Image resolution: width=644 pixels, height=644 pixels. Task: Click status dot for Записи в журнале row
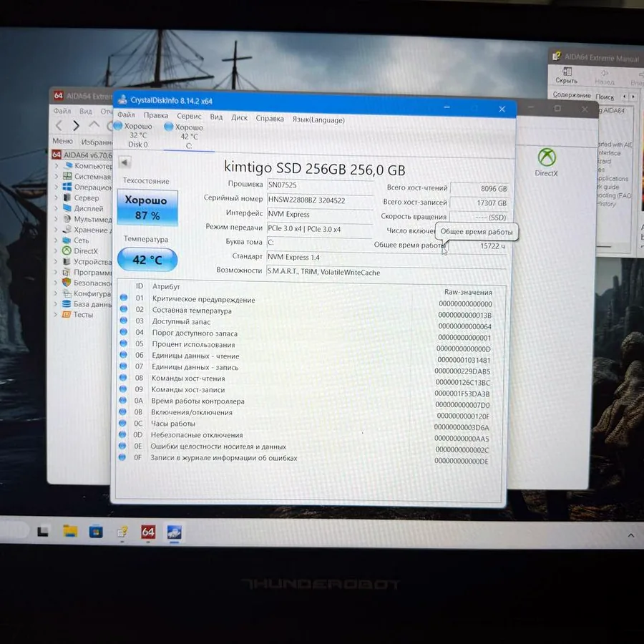click(122, 457)
